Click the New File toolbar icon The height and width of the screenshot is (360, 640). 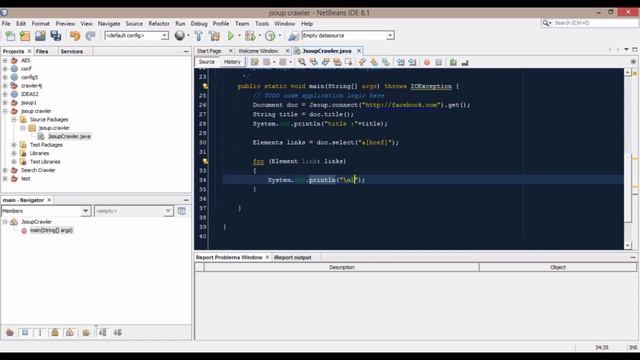pos(10,36)
